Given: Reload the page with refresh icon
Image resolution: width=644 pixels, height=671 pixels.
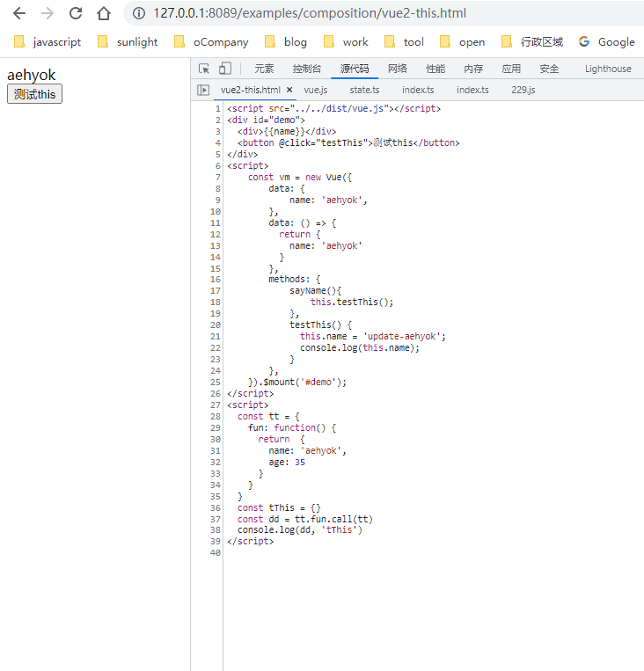Looking at the screenshot, I should click(76, 13).
